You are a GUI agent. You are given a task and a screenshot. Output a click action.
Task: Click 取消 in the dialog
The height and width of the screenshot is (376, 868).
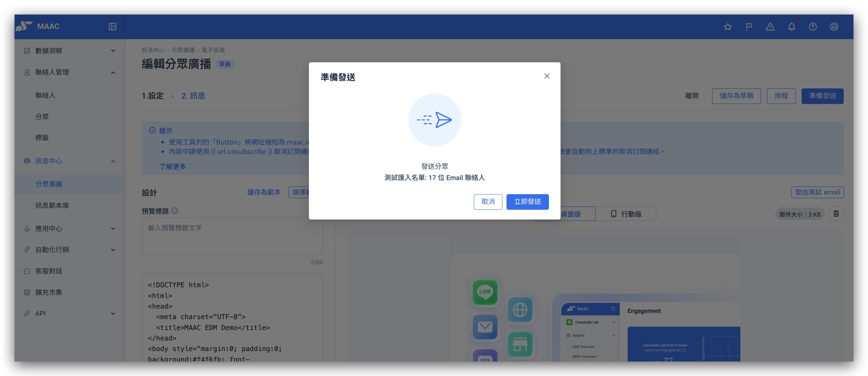488,202
